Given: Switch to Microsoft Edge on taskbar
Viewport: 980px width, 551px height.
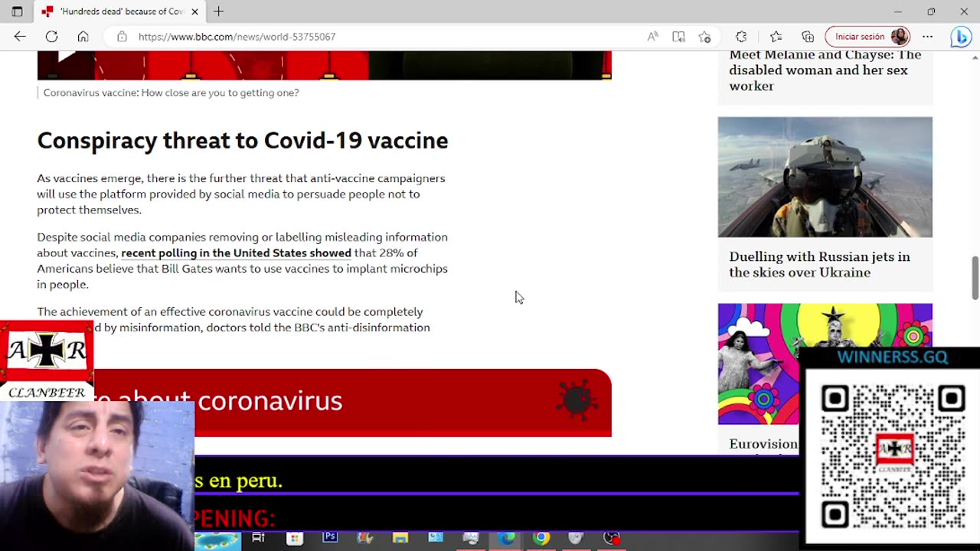Looking at the screenshot, I should [x=506, y=538].
